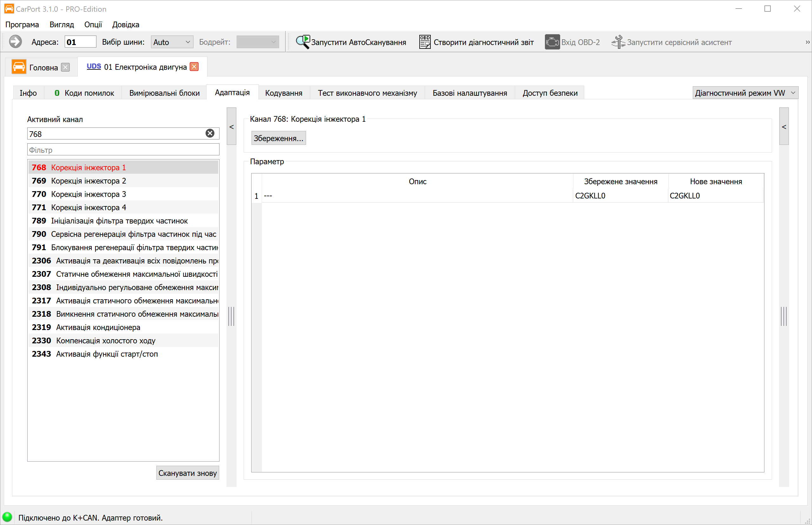
Task: Collapse the channel list panel arrow
Action: tap(231, 126)
